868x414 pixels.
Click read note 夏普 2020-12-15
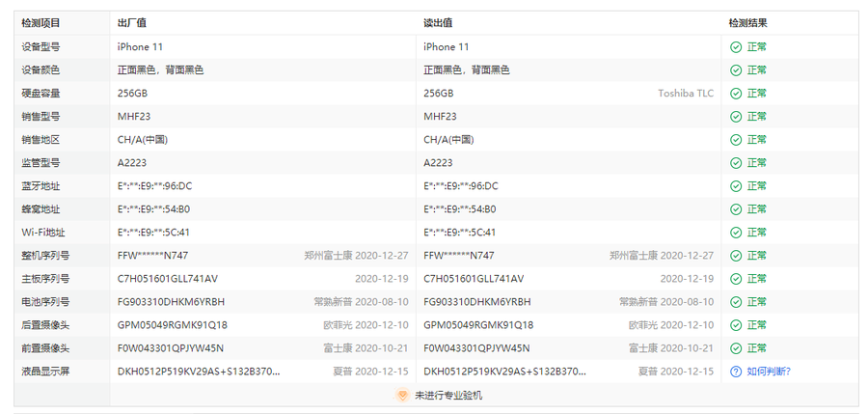[676, 372]
